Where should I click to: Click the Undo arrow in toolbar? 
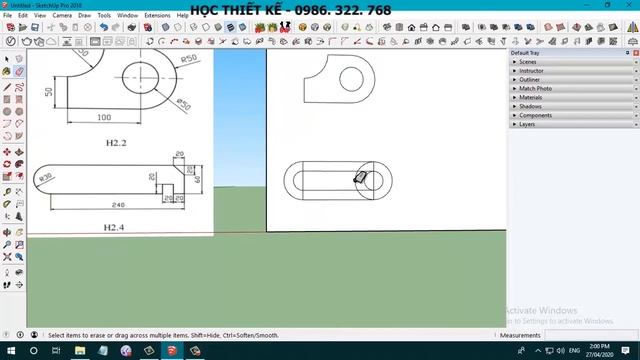pyautogui.click(x=104, y=27)
